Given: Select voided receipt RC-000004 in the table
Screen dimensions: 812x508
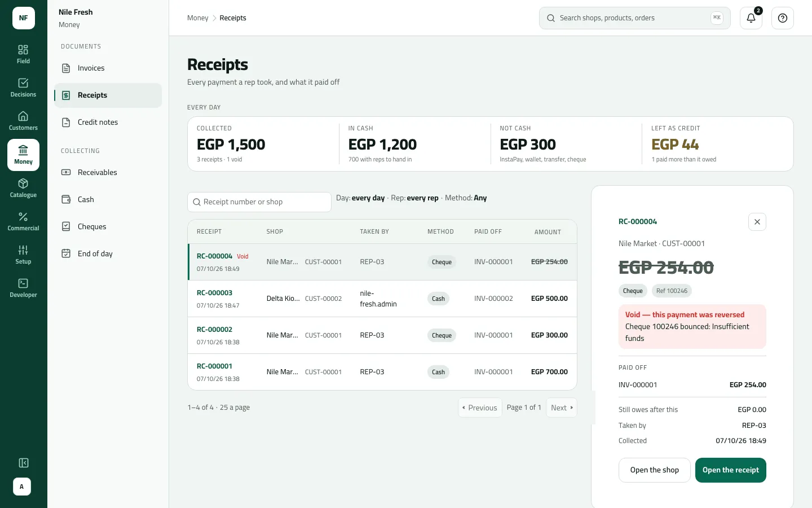Looking at the screenshot, I should click(382, 262).
